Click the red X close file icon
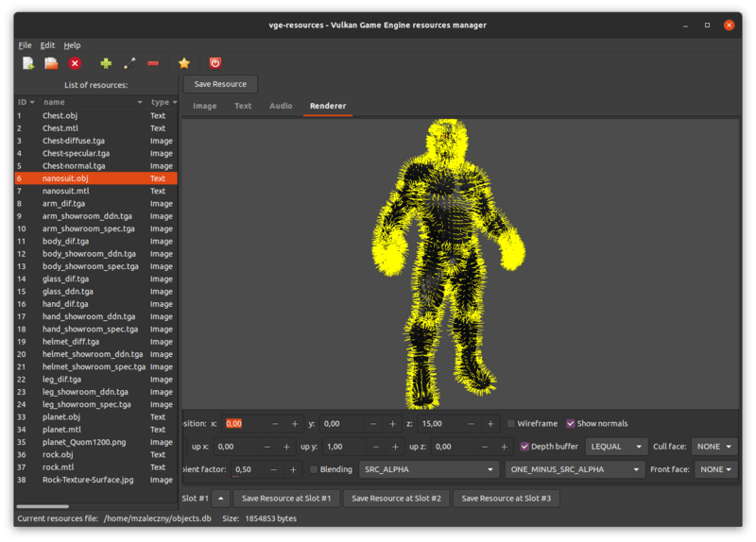The height and width of the screenshot is (542, 756). click(x=75, y=63)
